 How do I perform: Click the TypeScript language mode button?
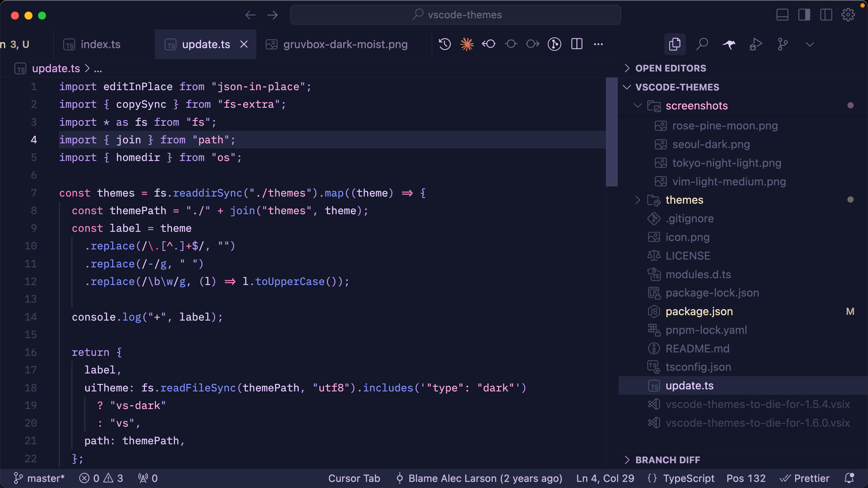[x=688, y=478]
